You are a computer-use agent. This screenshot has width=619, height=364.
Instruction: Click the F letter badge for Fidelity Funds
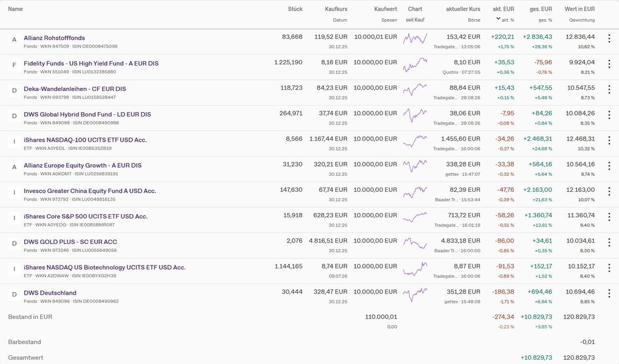click(14, 65)
